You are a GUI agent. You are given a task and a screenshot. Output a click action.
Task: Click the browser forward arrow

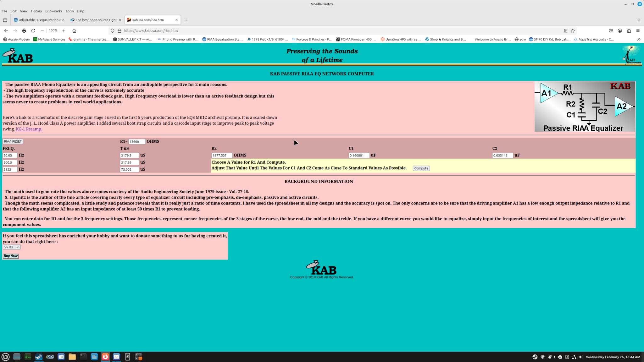15,30
